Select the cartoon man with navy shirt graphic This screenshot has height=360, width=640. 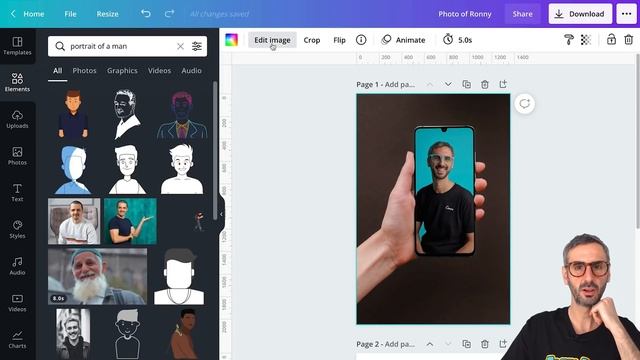73,113
